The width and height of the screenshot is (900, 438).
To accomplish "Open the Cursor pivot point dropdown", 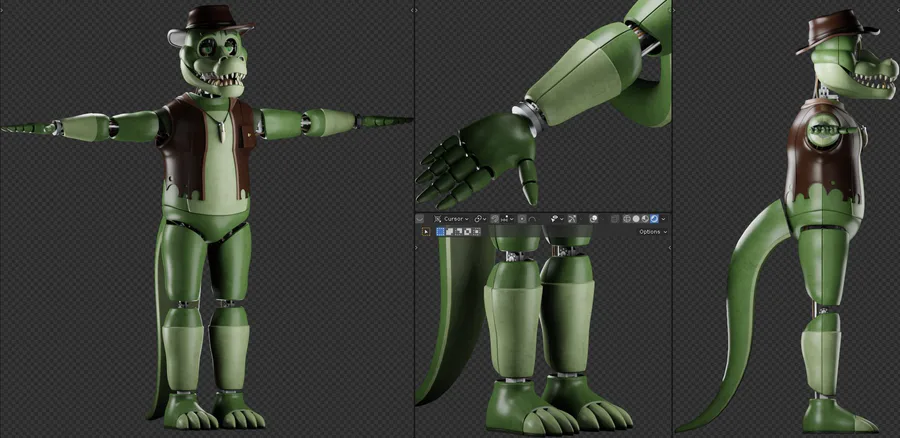I will (x=452, y=219).
